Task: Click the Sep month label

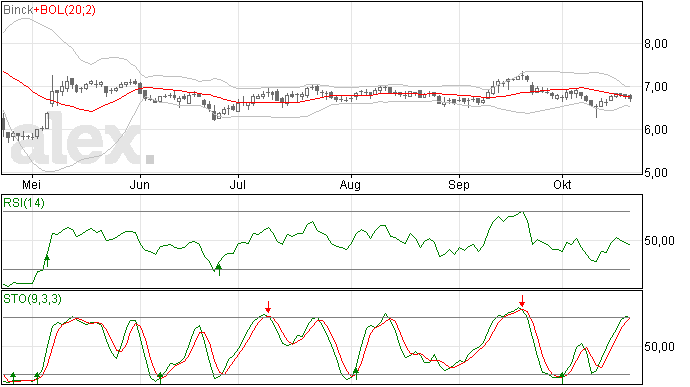Action: [459, 185]
